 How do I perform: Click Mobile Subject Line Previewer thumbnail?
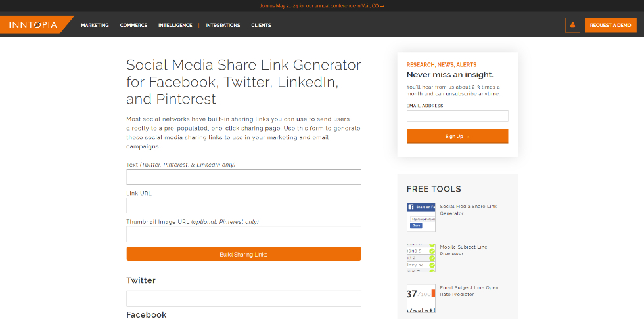(421, 257)
